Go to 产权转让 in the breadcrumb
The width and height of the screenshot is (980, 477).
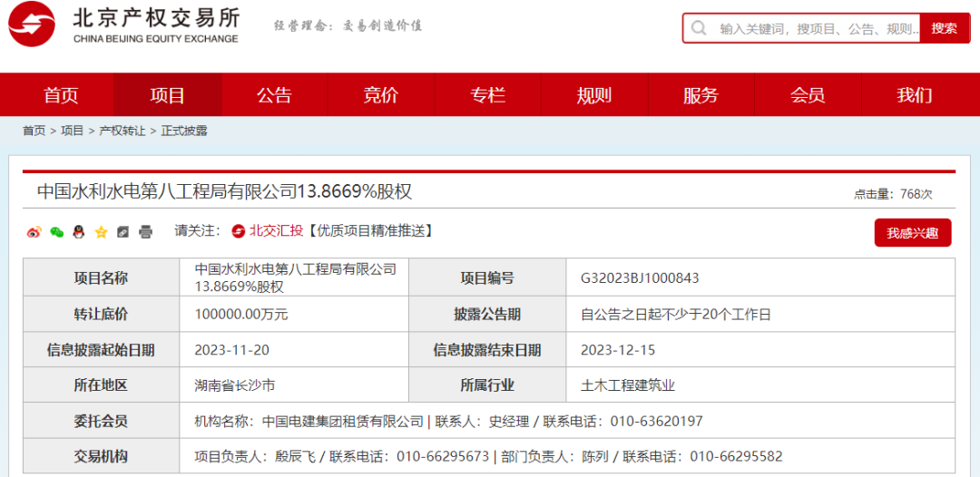coord(122,131)
